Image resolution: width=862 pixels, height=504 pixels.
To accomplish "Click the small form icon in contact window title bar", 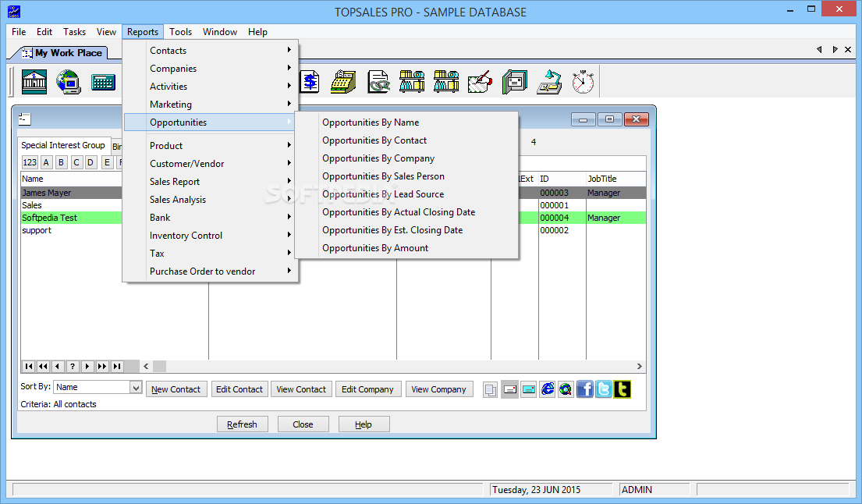I will click(x=24, y=119).
